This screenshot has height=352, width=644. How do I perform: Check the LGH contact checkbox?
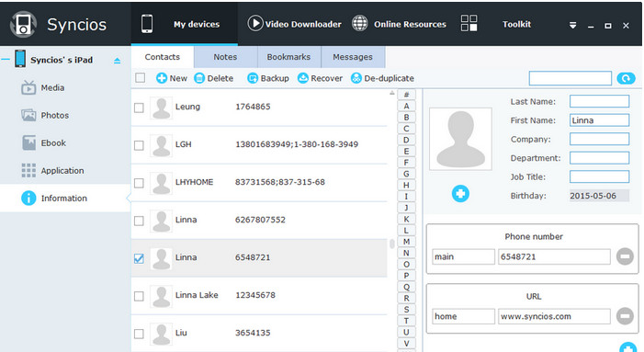click(x=139, y=145)
